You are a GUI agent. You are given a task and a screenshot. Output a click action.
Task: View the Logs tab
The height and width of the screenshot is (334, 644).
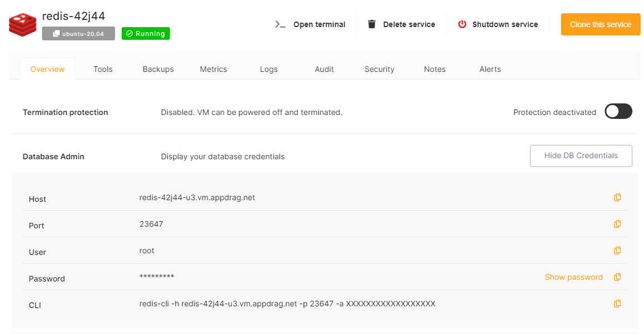click(x=269, y=69)
